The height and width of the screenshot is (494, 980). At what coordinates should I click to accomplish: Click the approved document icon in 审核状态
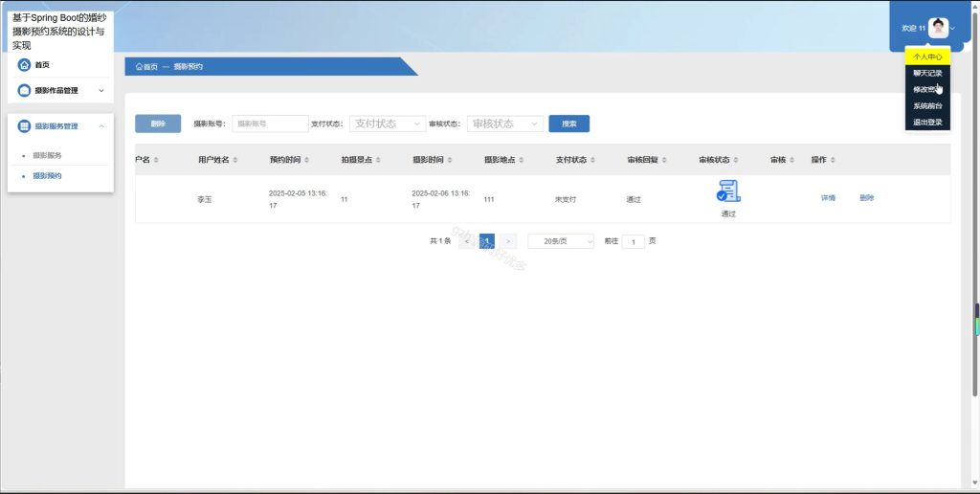click(x=728, y=191)
